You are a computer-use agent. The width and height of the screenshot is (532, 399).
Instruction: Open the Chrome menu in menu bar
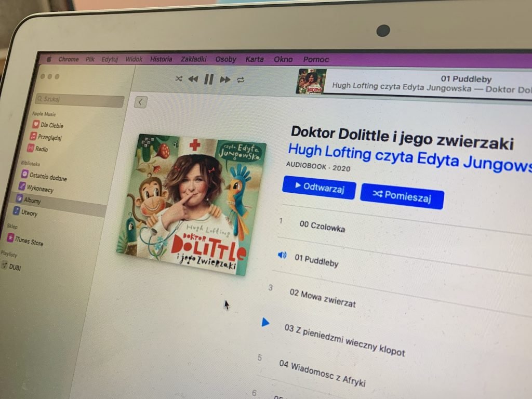coord(69,59)
